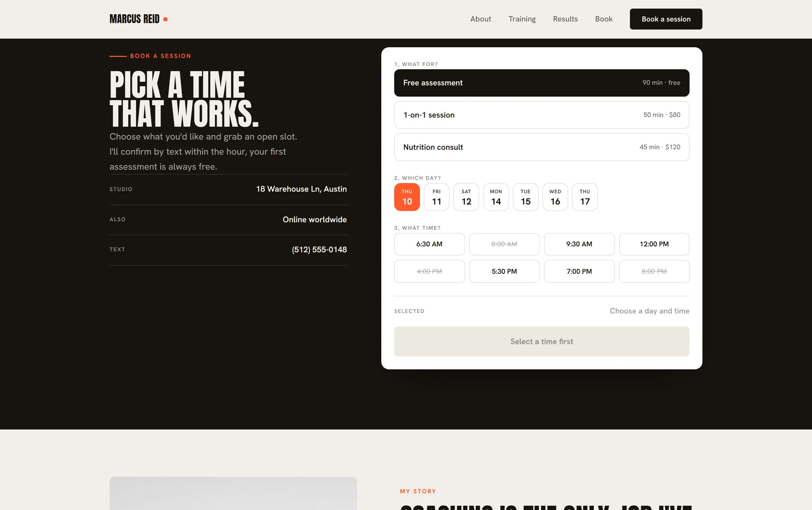Viewport: 812px width, 510px height.
Task: Select Tuesday 15 day chip
Action: coord(526,197)
